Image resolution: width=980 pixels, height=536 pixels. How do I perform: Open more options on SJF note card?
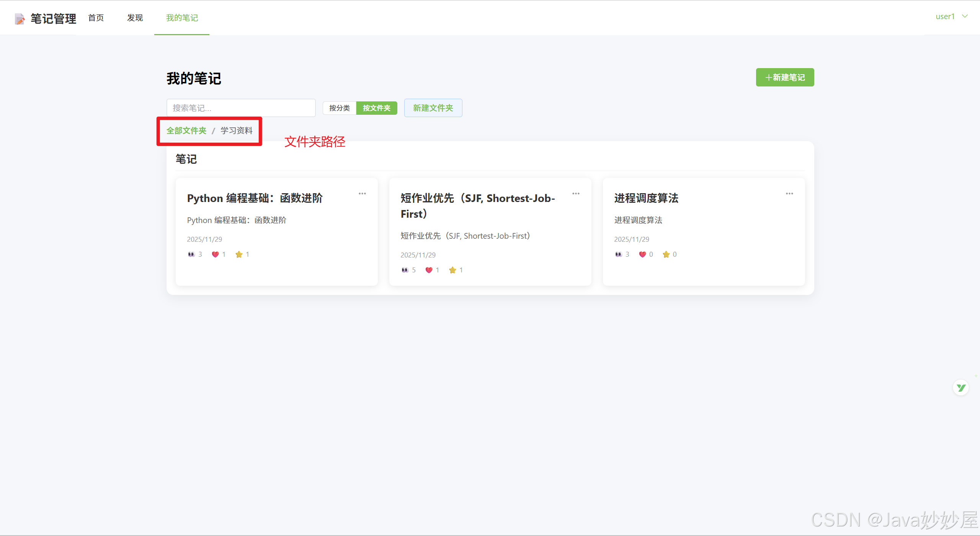(576, 194)
